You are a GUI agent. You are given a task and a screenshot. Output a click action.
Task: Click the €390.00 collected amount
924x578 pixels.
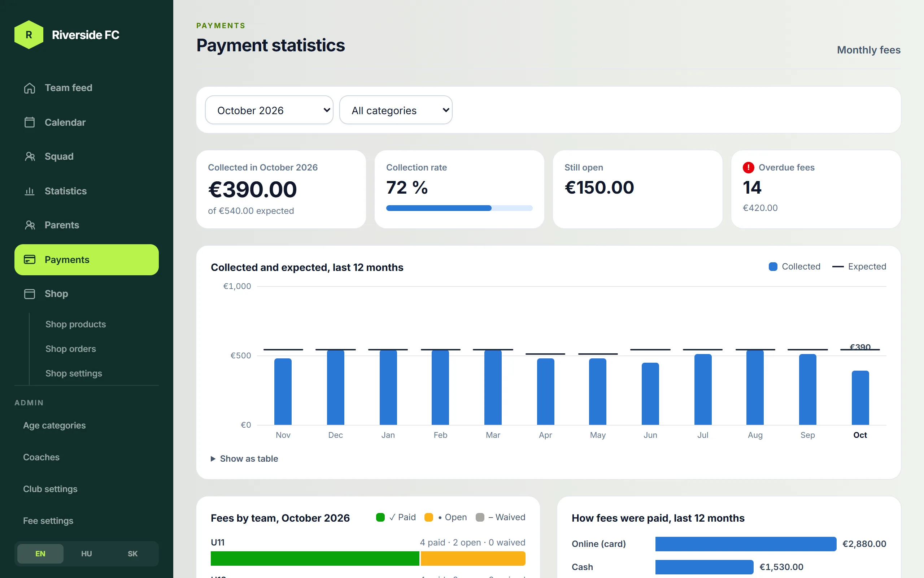(252, 189)
